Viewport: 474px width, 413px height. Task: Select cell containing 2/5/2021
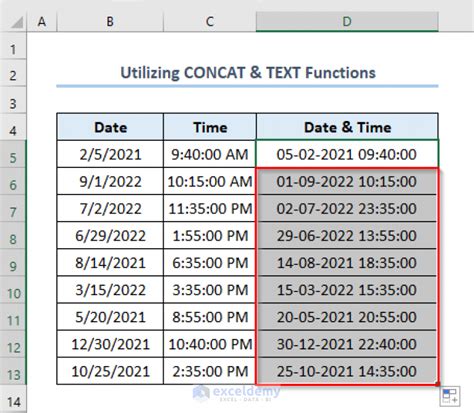click(110, 154)
